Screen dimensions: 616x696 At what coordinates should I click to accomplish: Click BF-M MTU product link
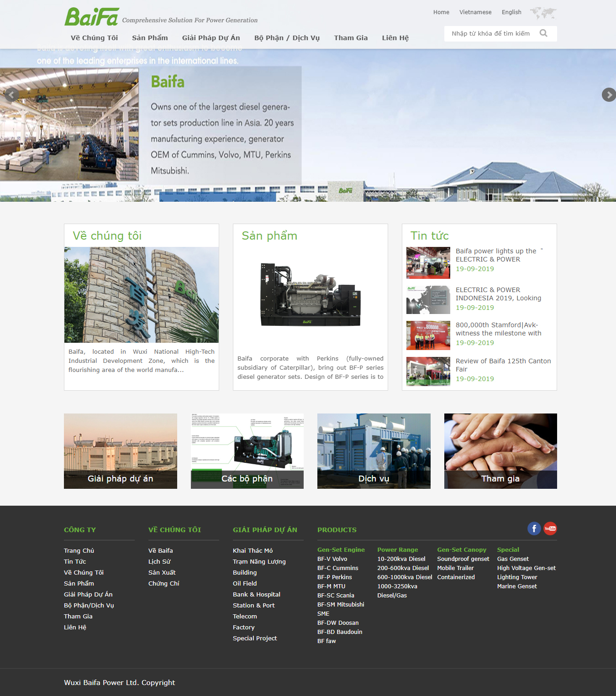tap(332, 586)
